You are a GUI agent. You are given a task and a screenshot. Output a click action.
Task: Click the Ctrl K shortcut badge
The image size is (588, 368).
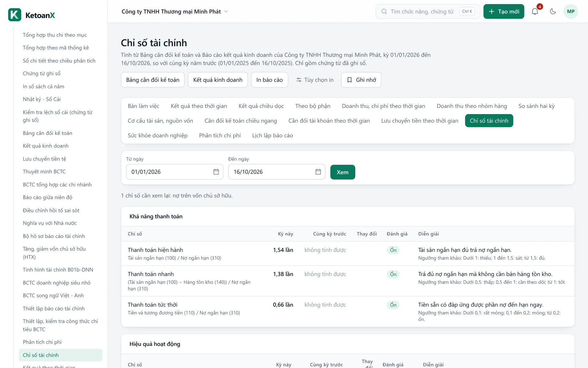point(467,11)
